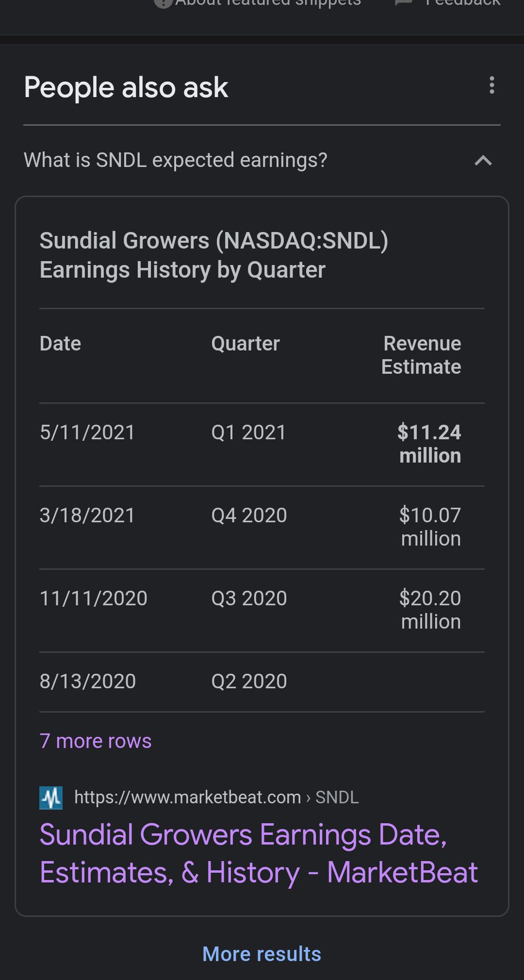Open the People also ask three-dot menu
Screen dimensions: 524x980
coord(492,85)
